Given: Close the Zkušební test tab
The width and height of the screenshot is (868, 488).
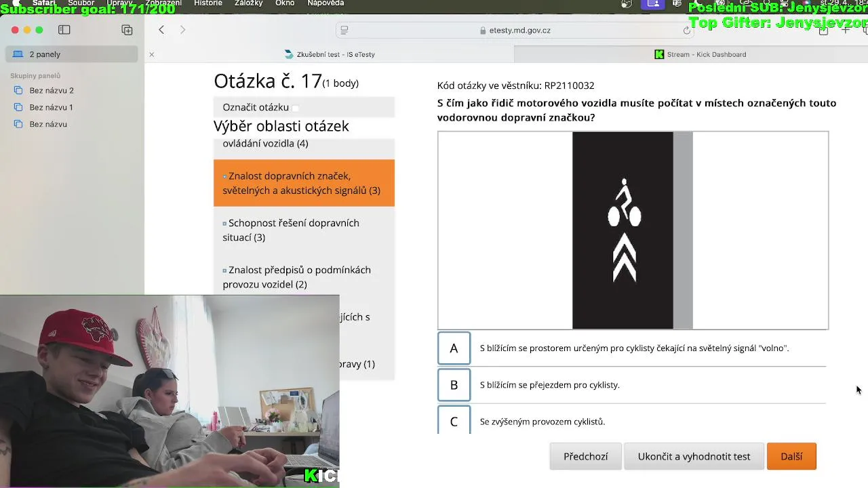Looking at the screenshot, I should [152, 54].
